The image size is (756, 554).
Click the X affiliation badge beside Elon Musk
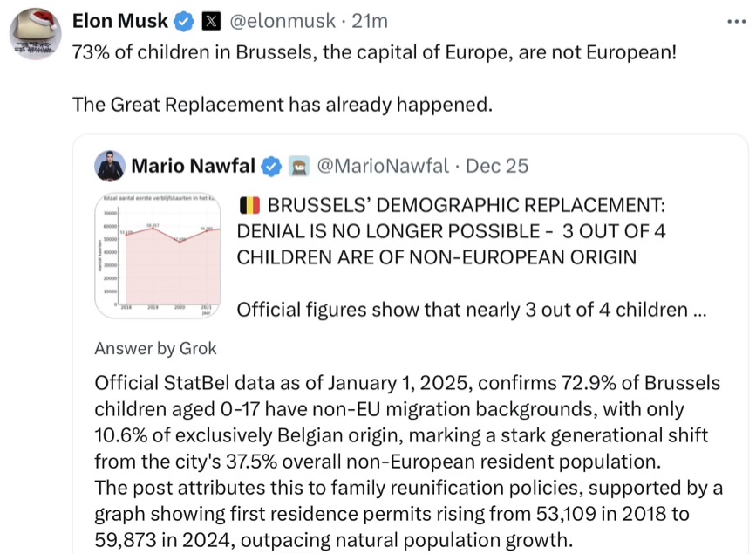click(209, 20)
